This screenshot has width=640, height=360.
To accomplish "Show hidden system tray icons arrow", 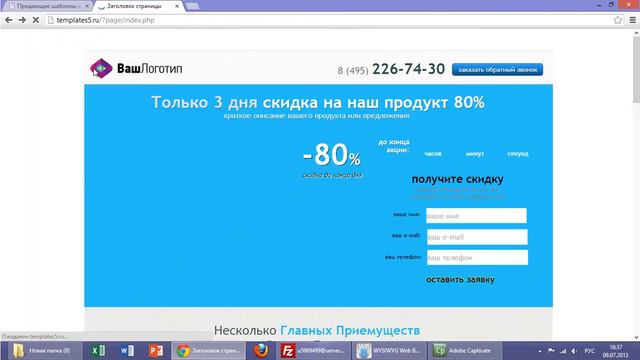I will 540,351.
